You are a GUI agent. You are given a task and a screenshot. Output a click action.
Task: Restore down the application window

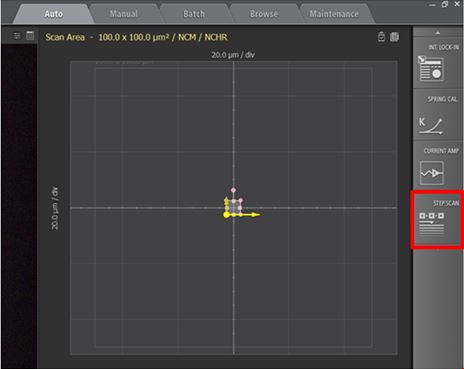444,4
